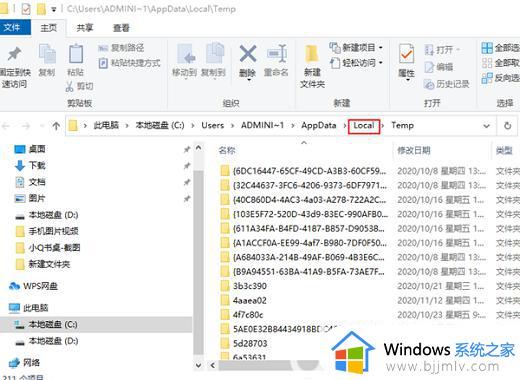Switch to the 查看 ribbon tab
520x380 pixels.
point(121,28)
